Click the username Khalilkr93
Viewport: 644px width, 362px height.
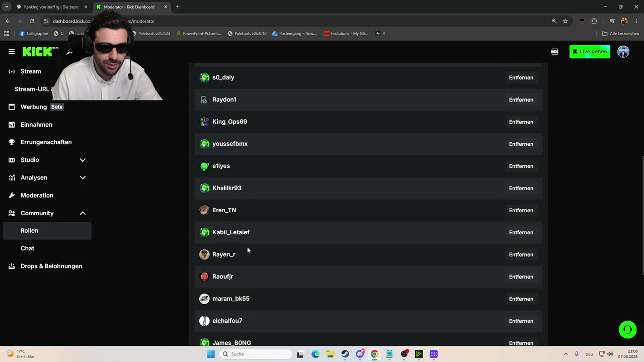[x=227, y=188]
